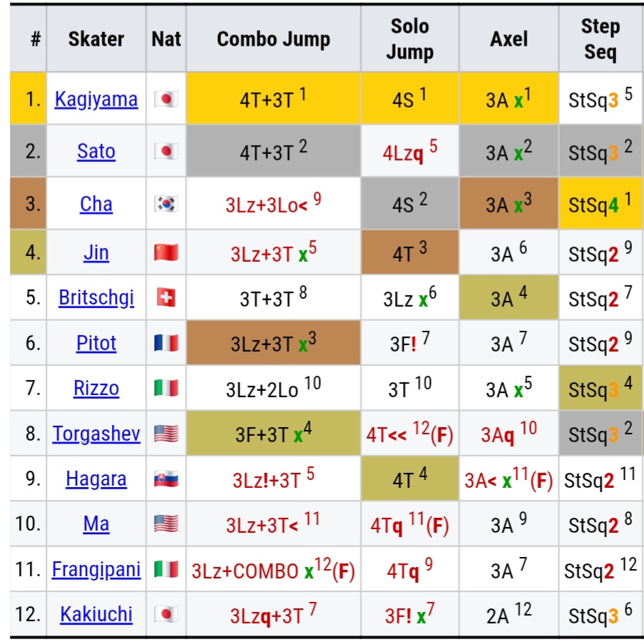The width and height of the screenshot is (644, 644).
Task: Follow the Britschgi link
Action: click(x=96, y=297)
